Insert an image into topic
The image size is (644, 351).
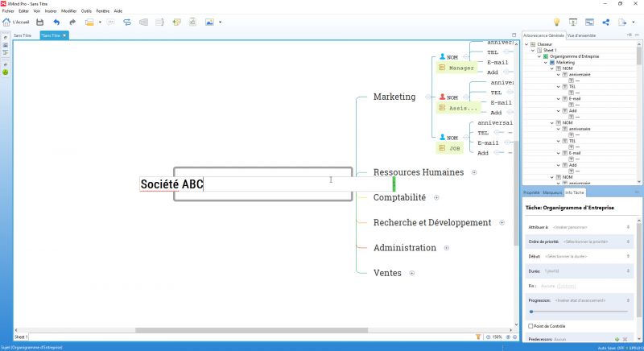[x=209, y=23]
